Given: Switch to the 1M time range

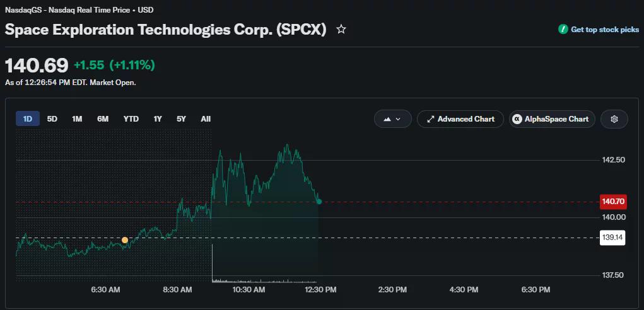Looking at the screenshot, I should [x=77, y=119].
